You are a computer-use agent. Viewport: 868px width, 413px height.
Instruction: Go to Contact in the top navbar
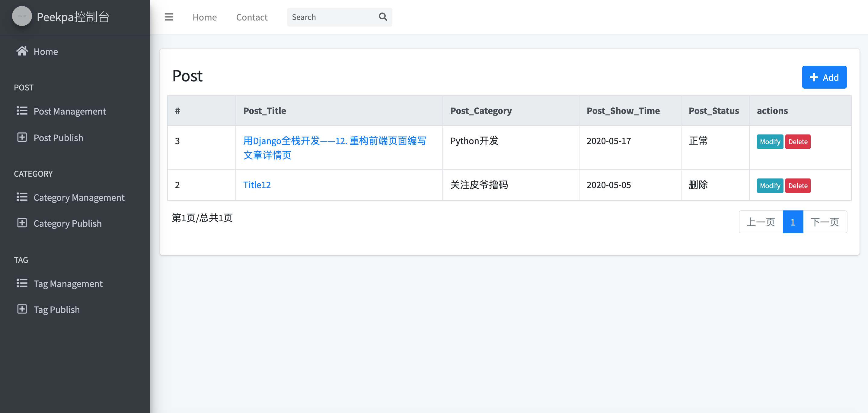[x=252, y=17]
